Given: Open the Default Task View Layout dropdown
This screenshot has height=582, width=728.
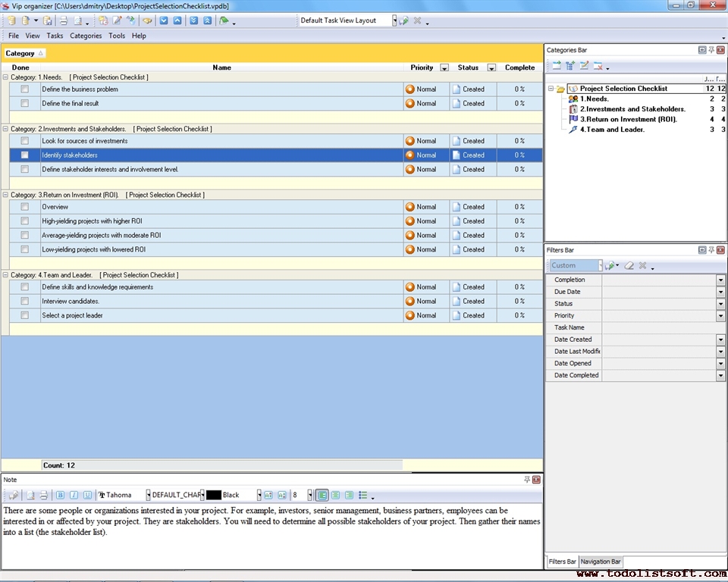Looking at the screenshot, I should pyautogui.click(x=394, y=20).
